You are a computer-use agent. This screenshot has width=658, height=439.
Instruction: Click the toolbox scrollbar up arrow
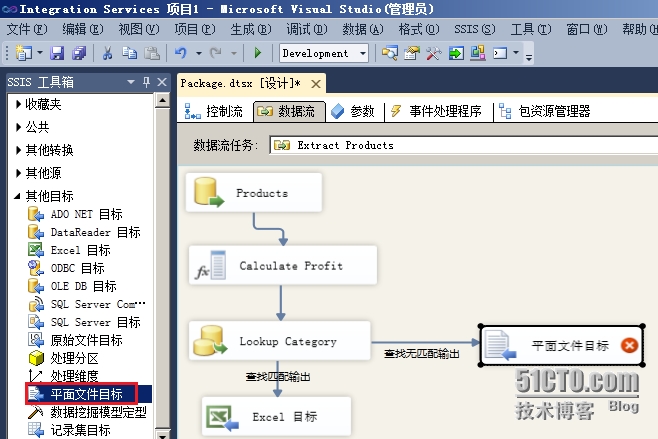tap(162, 101)
